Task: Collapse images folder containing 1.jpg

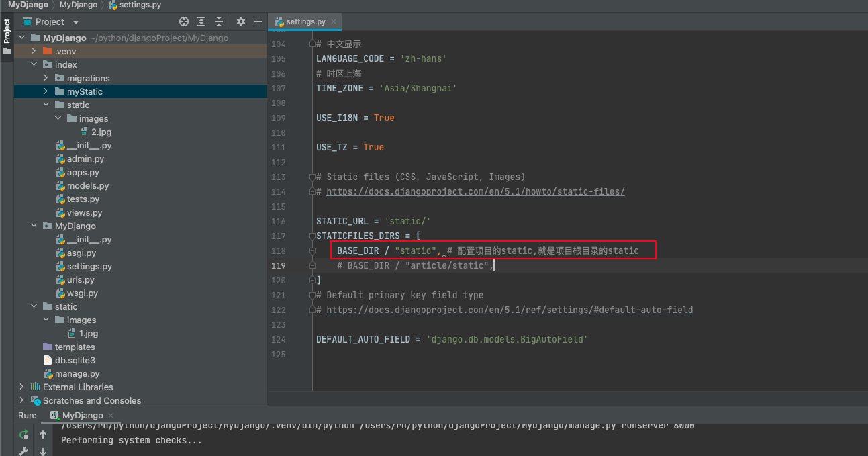Action: coord(46,320)
